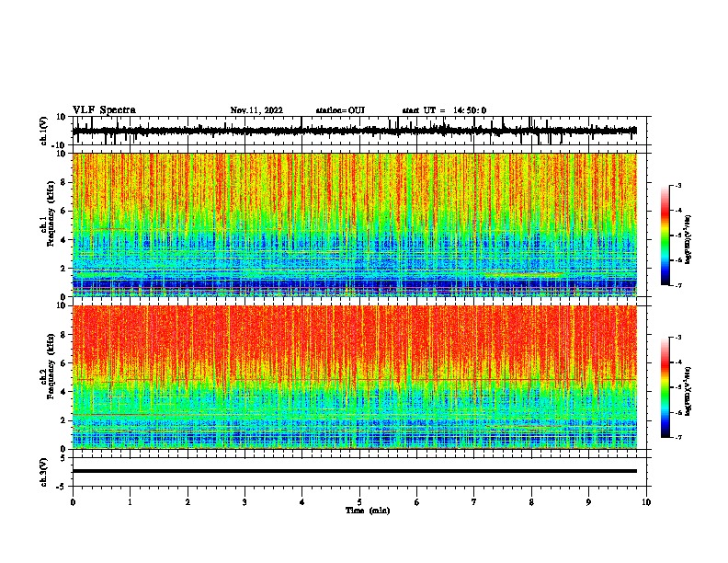Click the "VLF Spectra" plot title
The width and height of the screenshot is (728, 563).
coord(105,110)
